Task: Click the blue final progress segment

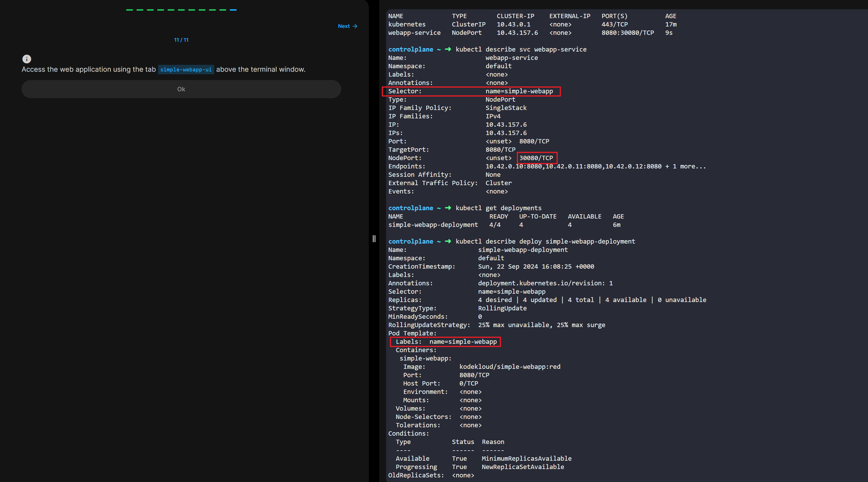Action: tap(233, 10)
